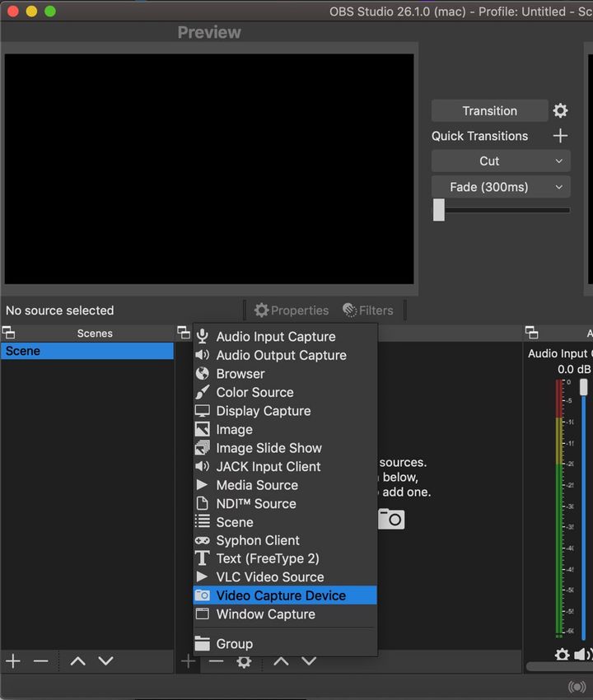Image resolution: width=593 pixels, height=700 pixels.
Task: Open audio mixer settings gear
Action: pyautogui.click(x=562, y=655)
